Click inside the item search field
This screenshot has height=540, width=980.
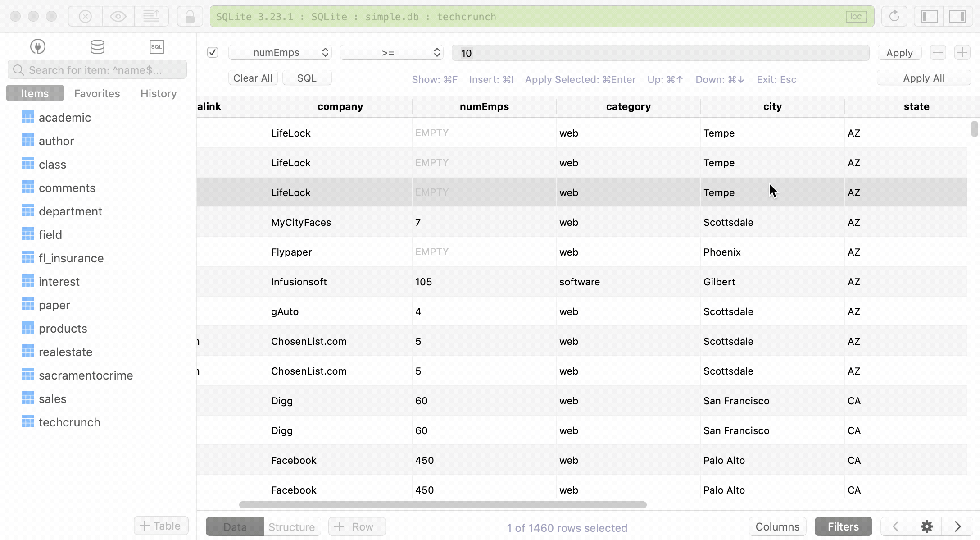[x=97, y=69]
